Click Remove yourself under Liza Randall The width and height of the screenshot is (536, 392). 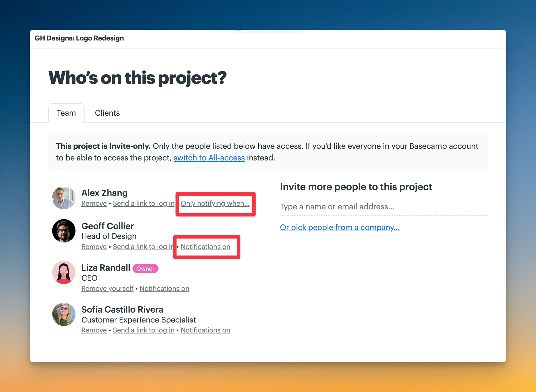pos(107,288)
